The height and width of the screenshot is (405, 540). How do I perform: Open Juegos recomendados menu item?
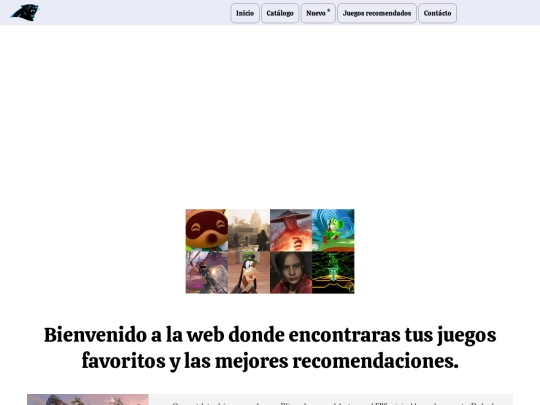377,13
